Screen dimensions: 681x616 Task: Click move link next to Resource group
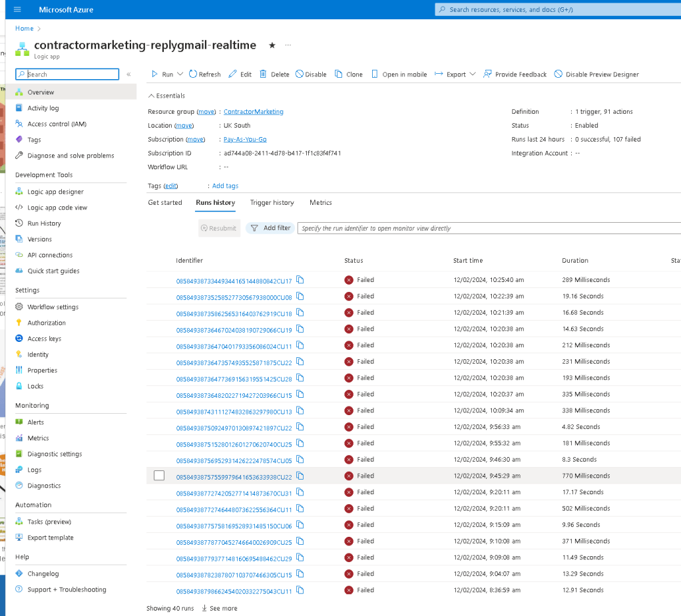[x=206, y=112]
